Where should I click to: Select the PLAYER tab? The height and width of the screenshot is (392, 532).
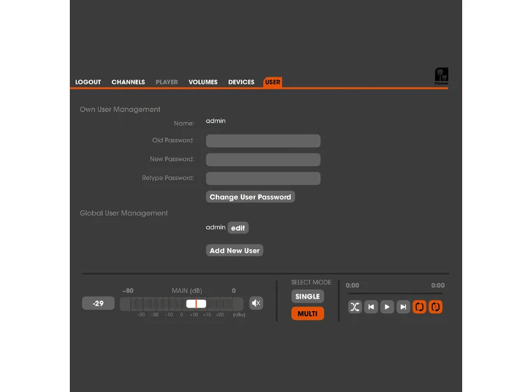[x=167, y=82]
